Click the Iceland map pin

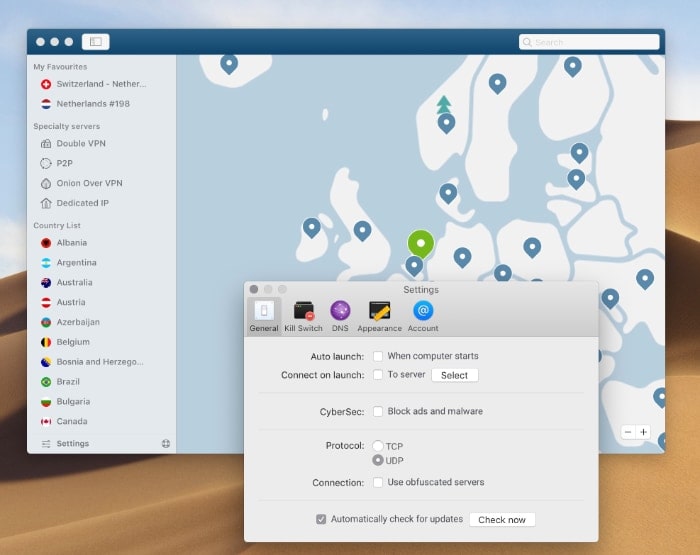point(229,64)
